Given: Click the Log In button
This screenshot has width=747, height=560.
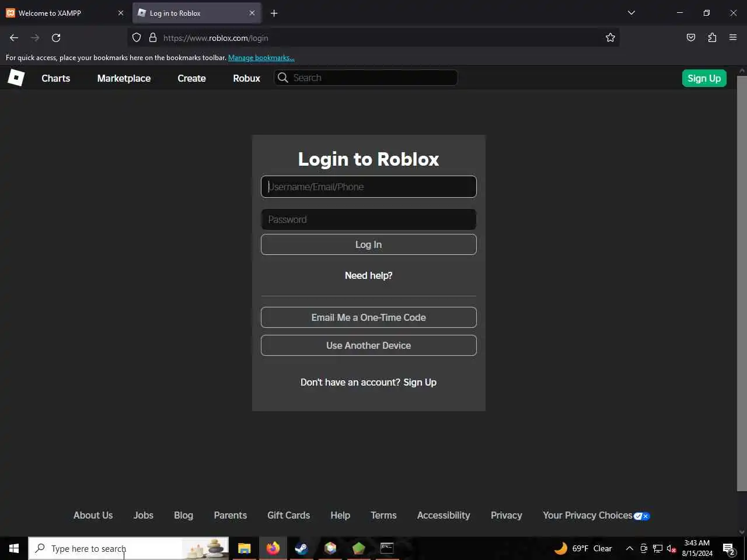Looking at the screenshot, I should point(369,244).
